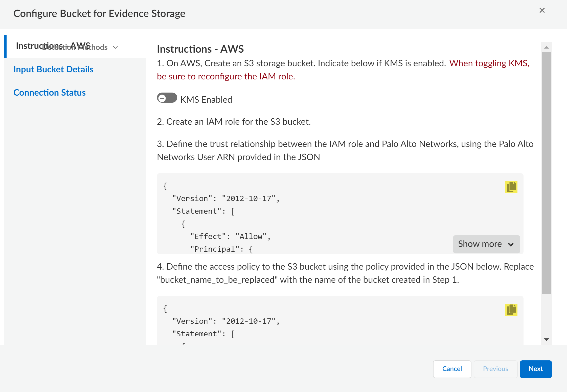The image size is (567, 392).
Task: Toggle the KMS Enabled switch
Action: [167, 98]
